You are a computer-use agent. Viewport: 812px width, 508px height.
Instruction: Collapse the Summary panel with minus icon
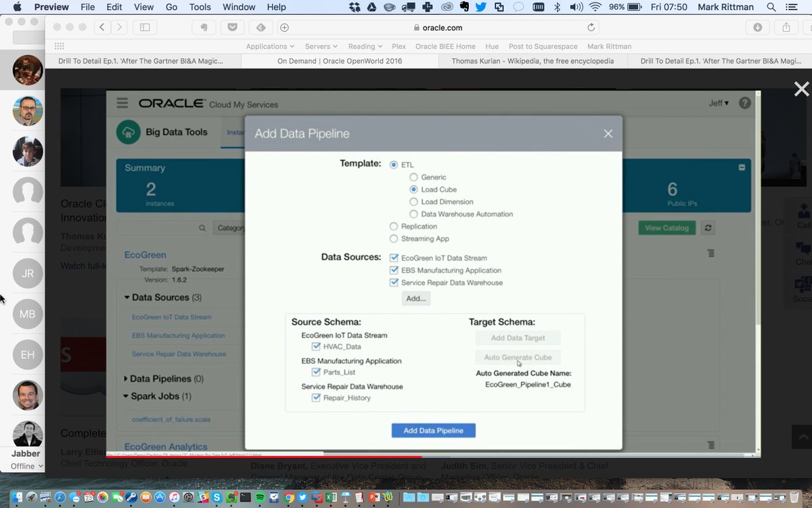[742, 167]
